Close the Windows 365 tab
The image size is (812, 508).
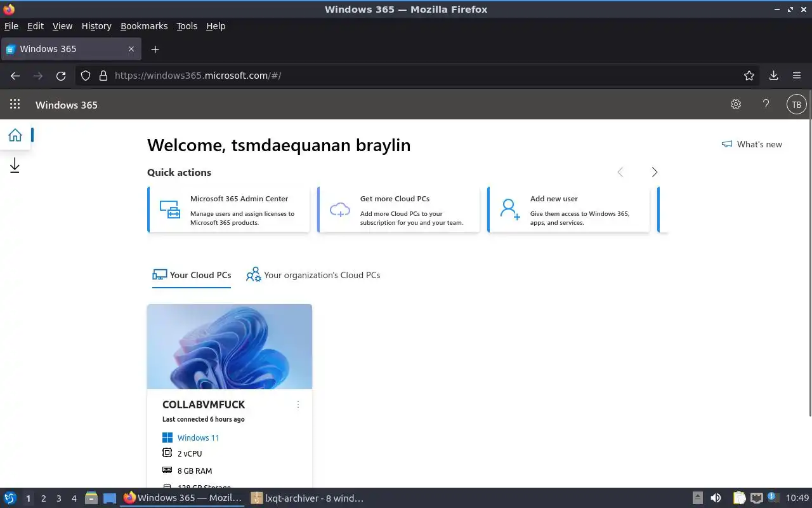(131, 49)
